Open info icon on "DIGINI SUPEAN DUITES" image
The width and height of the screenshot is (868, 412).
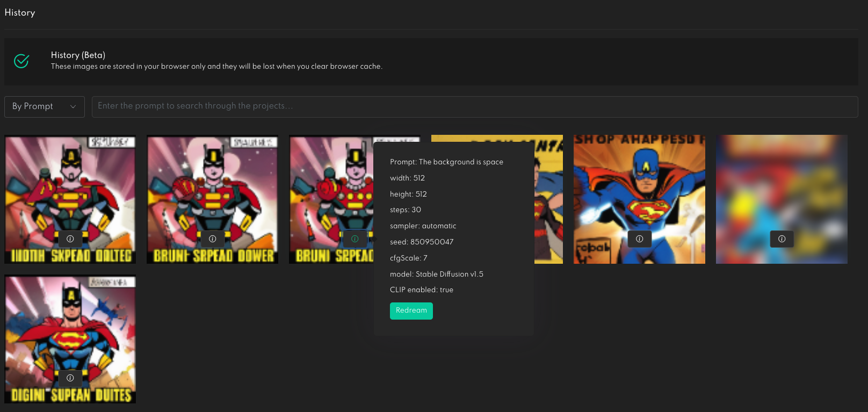[70, 378]
